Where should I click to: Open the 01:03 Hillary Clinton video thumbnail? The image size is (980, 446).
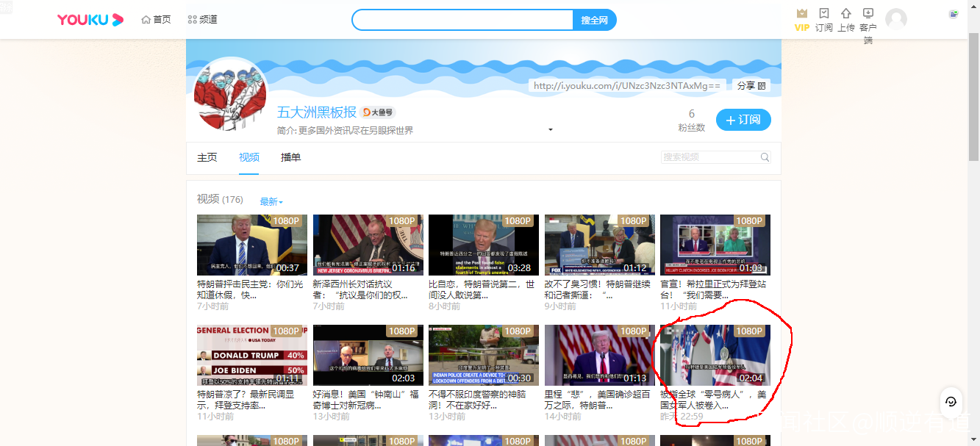tap(715, 245)
